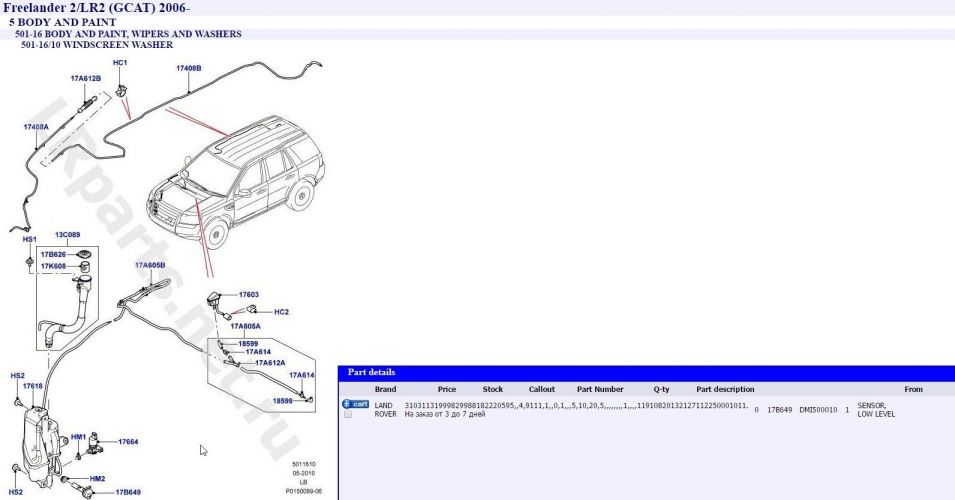955x500 pixels.
Task: Select the 13C089 filler neck callout
Action: pyautogui.click(x=68, y=234)
